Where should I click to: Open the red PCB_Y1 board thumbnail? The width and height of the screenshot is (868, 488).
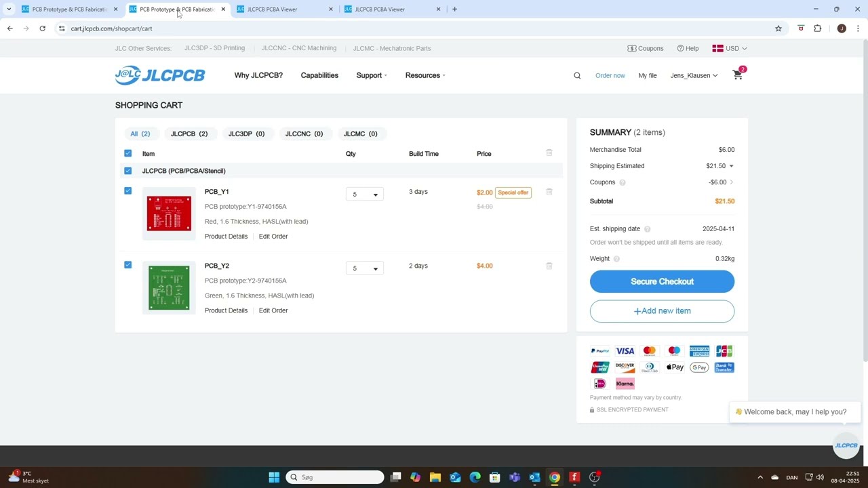169,213
